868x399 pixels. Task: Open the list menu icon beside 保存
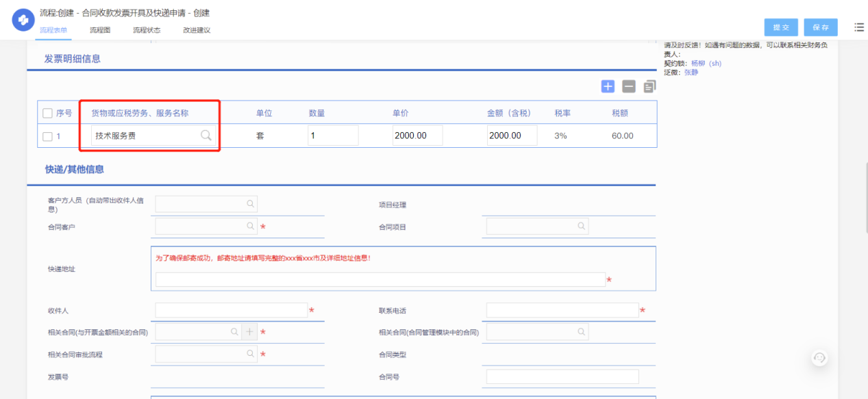tap(859, 27)
